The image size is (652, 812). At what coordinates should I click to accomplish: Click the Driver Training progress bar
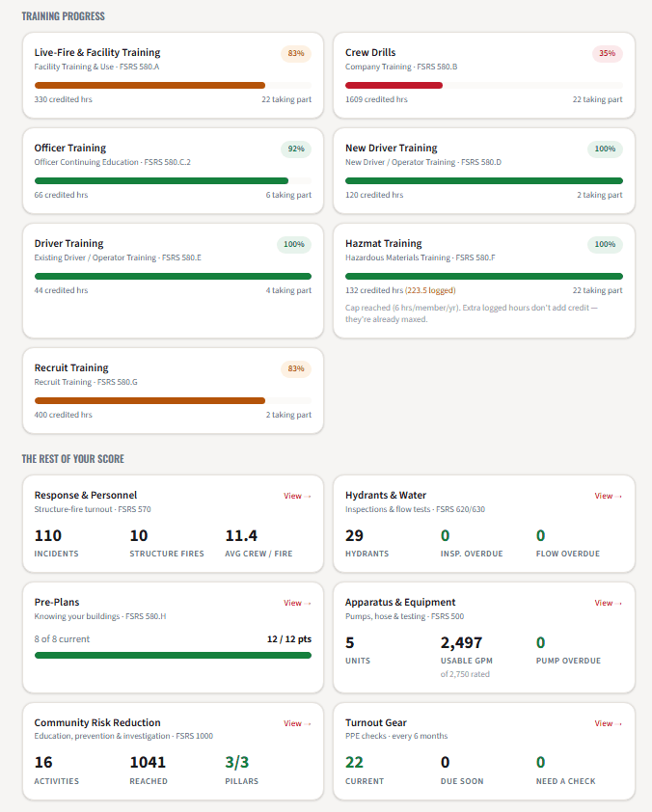pyautogui.click(x=173, y=277)
